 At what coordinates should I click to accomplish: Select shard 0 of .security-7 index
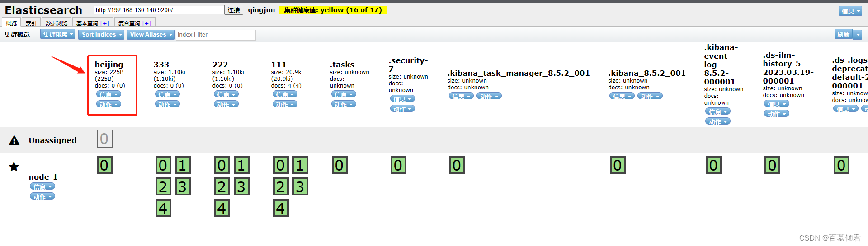point(398,165)
